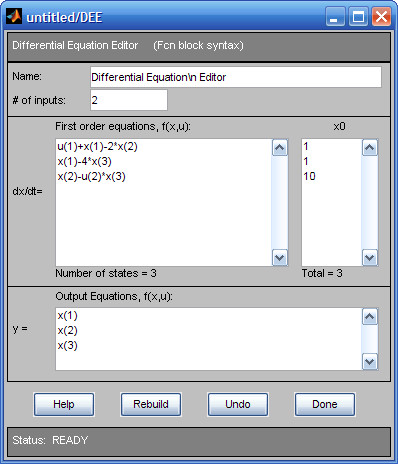Viewport: 398px width, 464px height.
Task: Click scroll down arrow in first order equations box
Action: click(x=280, y=258)
